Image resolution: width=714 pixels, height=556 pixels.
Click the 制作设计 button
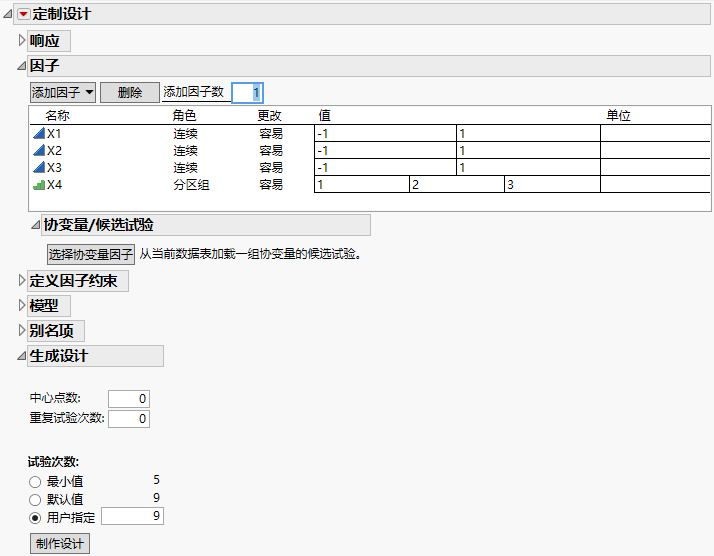(x=60, y=543)
